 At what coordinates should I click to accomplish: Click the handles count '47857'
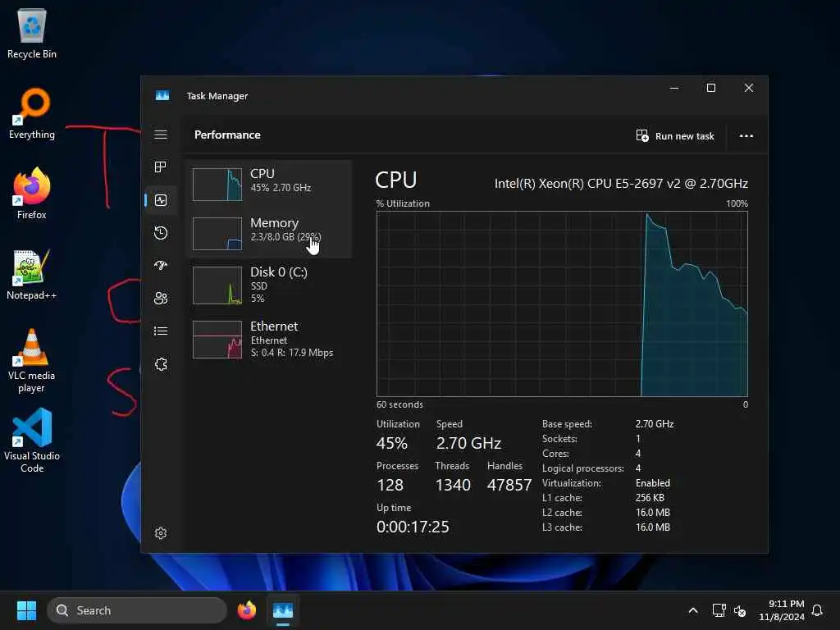[509, 486]
